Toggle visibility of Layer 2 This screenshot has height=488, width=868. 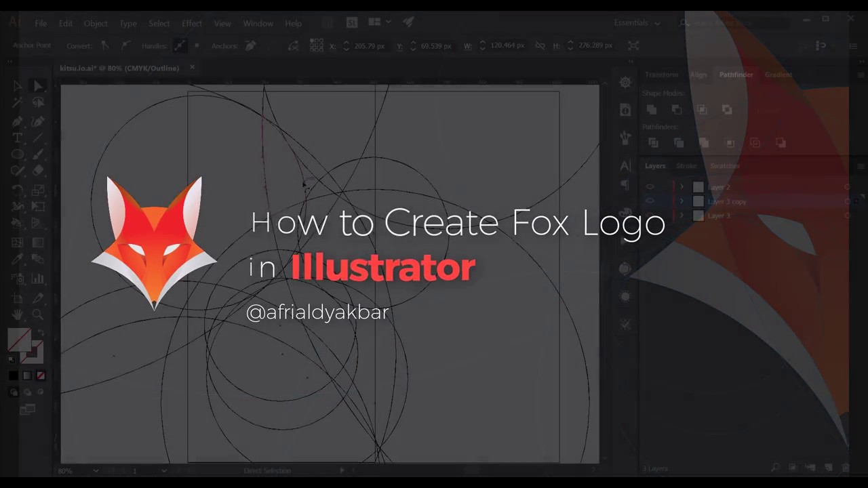pyautogui.click(x=650, y=187)
